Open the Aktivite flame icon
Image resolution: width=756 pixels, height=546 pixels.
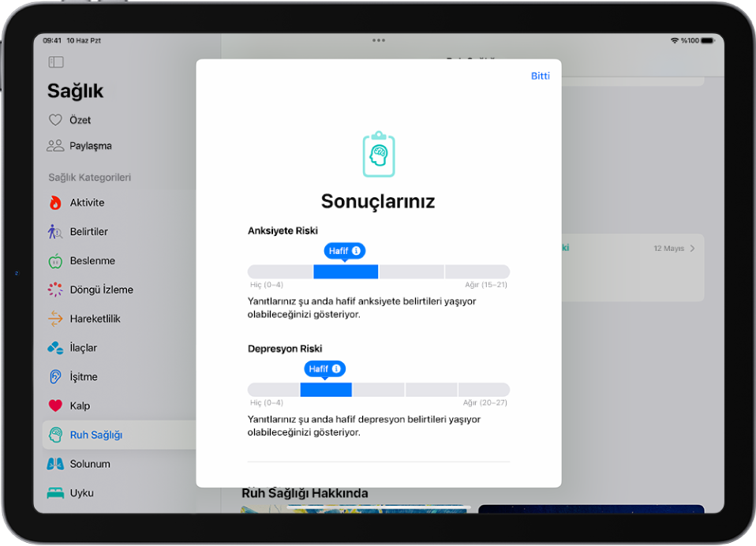pyautogui.click(x=55, y=203)
